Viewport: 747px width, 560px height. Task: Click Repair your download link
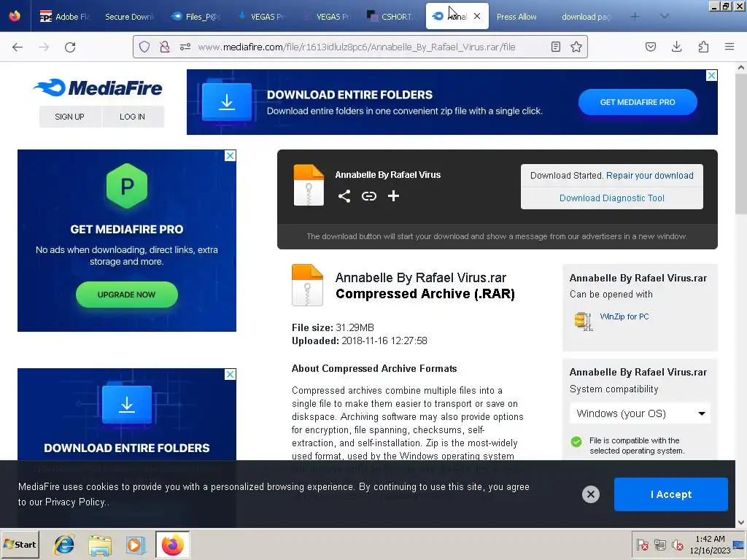click(x=650, y=175)
